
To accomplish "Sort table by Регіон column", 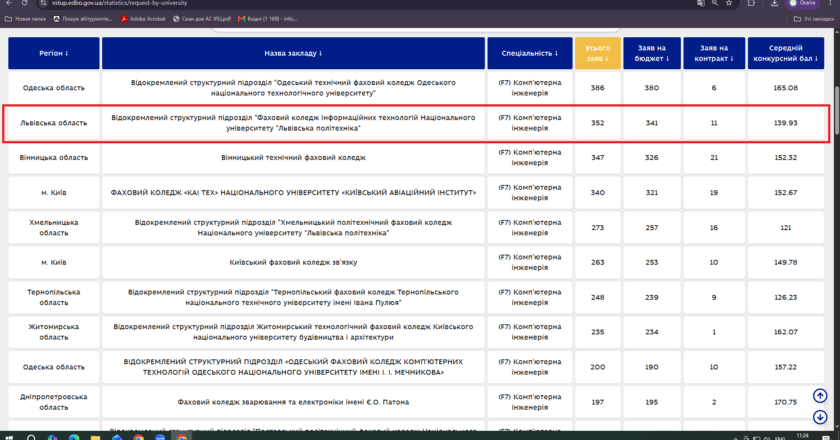I will pos(54,53).
